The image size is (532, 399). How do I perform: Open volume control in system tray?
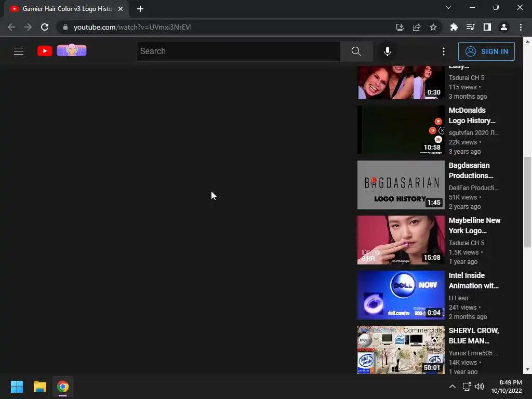(x=480, y=387)
